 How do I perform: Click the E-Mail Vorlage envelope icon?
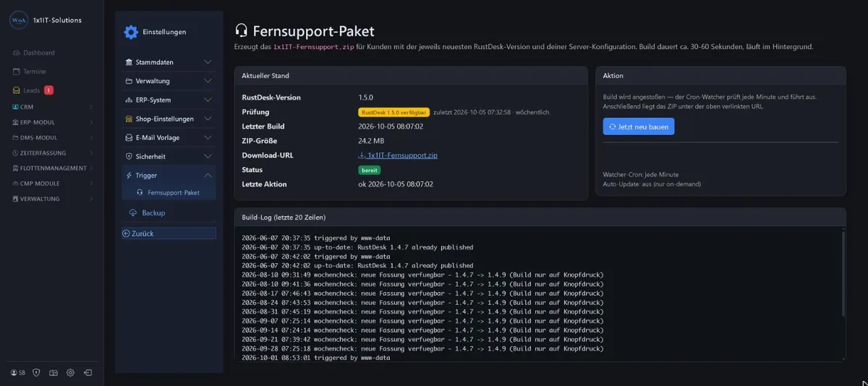[x=129, y=137]
